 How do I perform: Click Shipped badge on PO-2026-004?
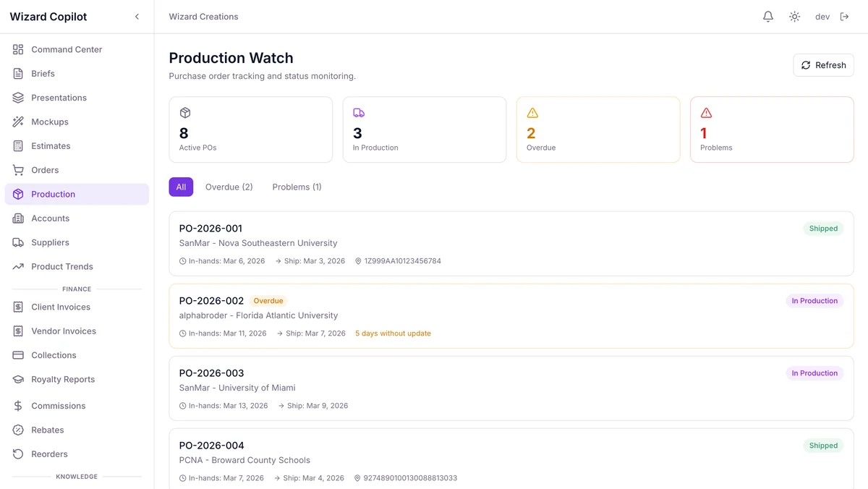823,446
